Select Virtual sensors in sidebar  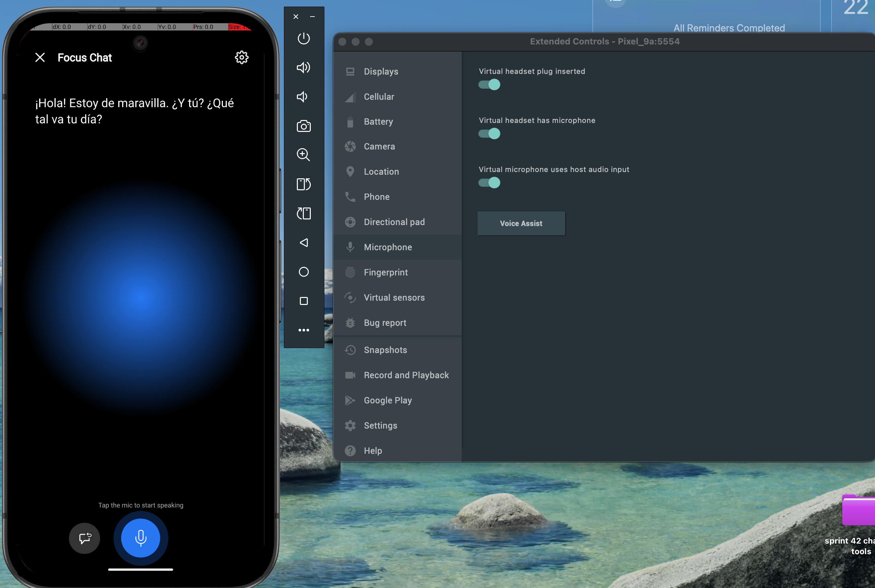397,297
